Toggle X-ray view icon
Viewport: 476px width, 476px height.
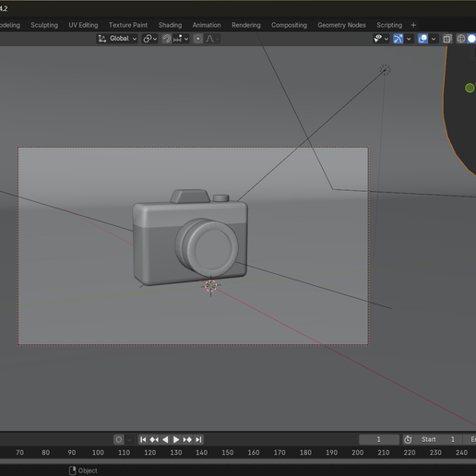[x=447, y=39]
